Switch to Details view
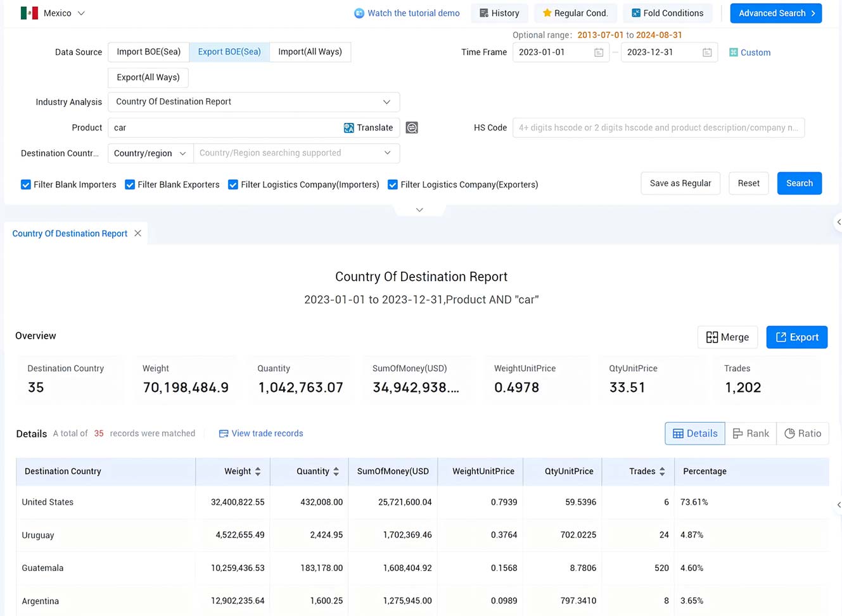Viewport: 842px width, 616px height. point(695,434)
